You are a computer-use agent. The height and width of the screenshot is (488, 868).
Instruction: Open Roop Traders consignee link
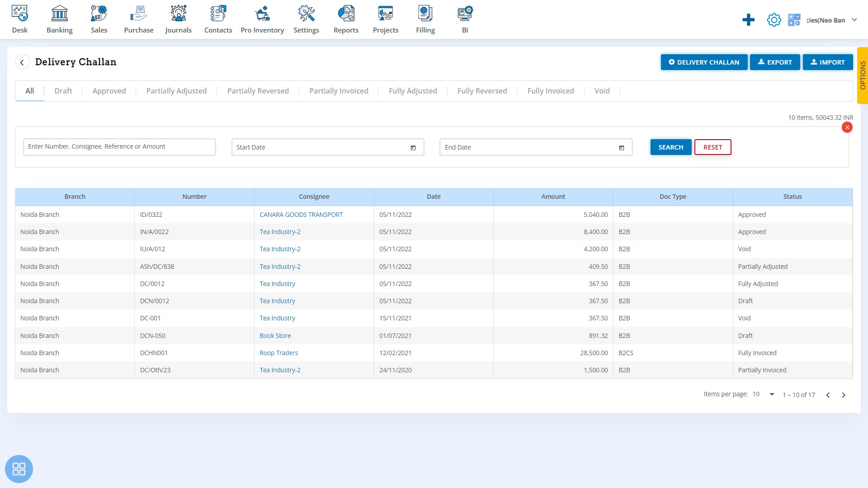pyautogui.click(x=278, y=353)
